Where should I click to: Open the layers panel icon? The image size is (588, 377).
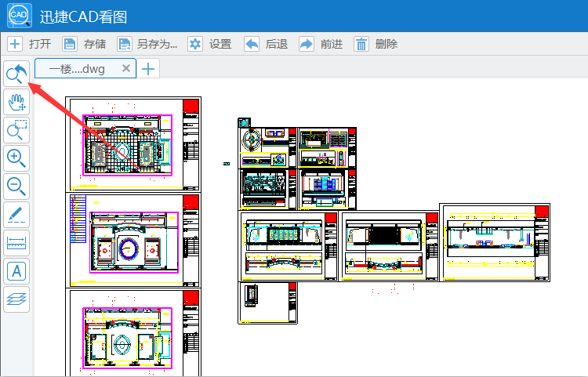point(16,299)
